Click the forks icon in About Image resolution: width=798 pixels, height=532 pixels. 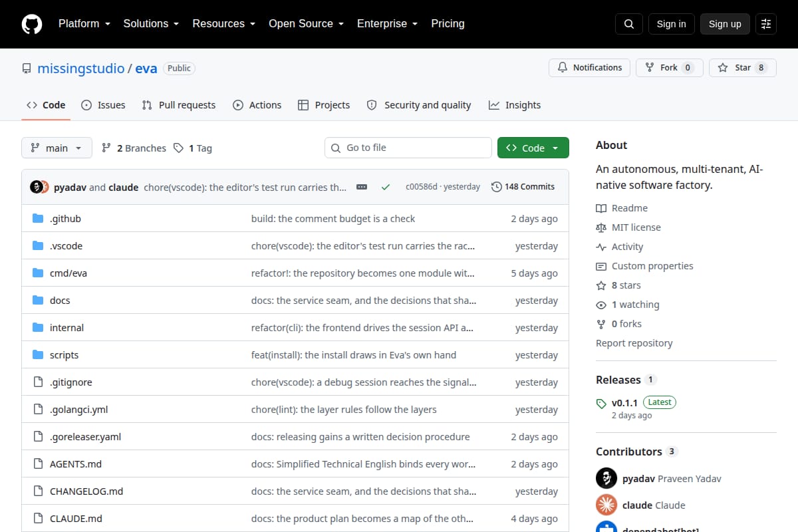point(601,324)
